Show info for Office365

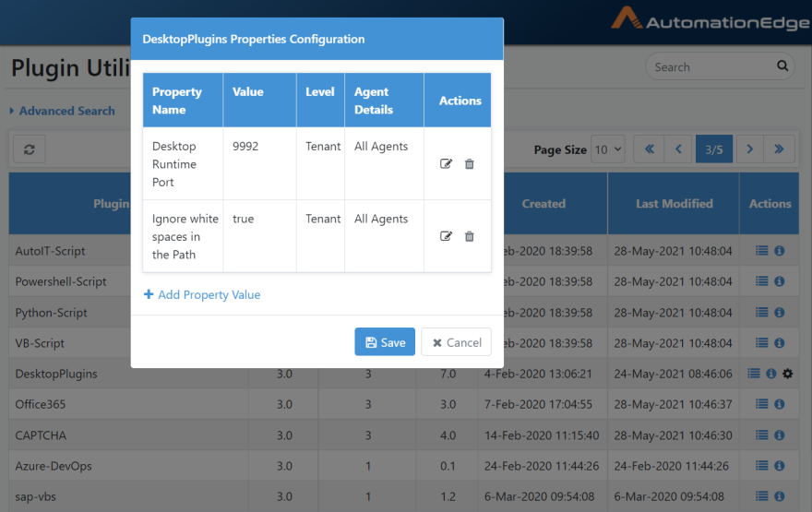[x=780, y=404]
